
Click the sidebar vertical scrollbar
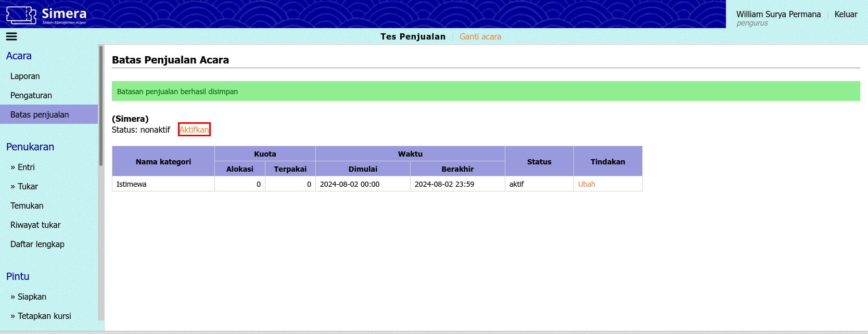(101, 106)
